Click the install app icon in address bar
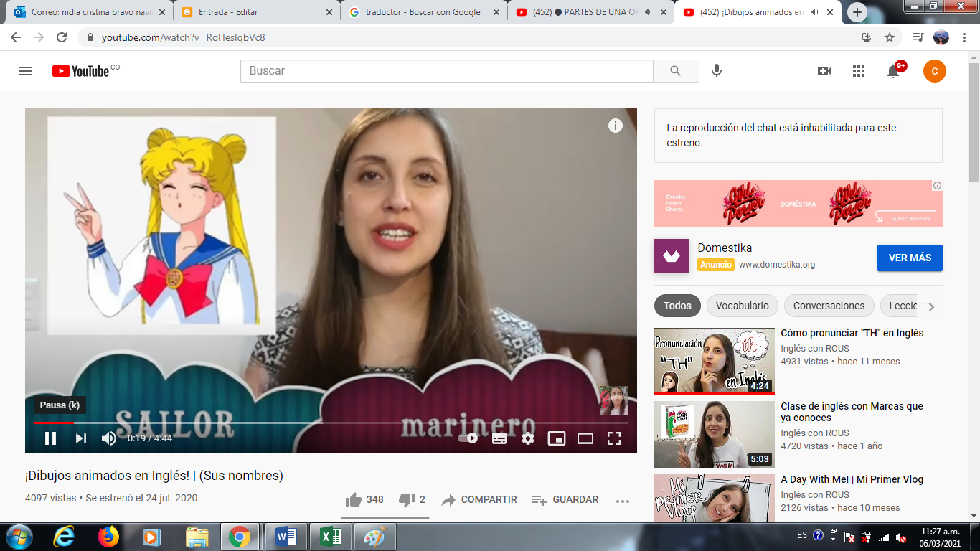 (866, 37)
